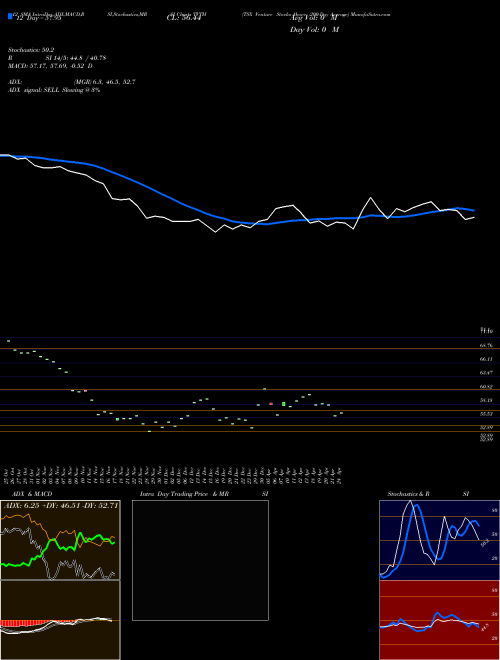Image resolution: width=500 pixels, height=660 pixels.
Task: Open the blue Stochastics indicator chart
Action: tap(439, 540)
